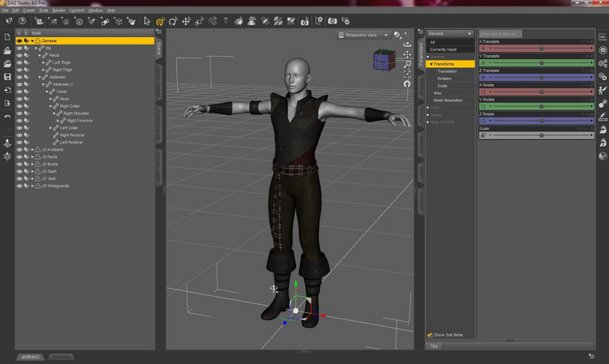Select the Scale manipulation tool
This screenshot has width=609, height=364.
tap(199, 21)
